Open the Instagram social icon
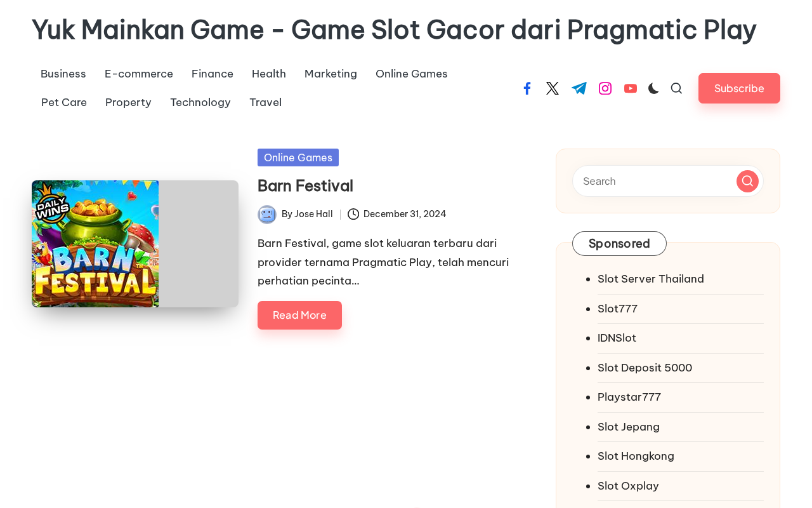812x508 pixels. point(605,88)
